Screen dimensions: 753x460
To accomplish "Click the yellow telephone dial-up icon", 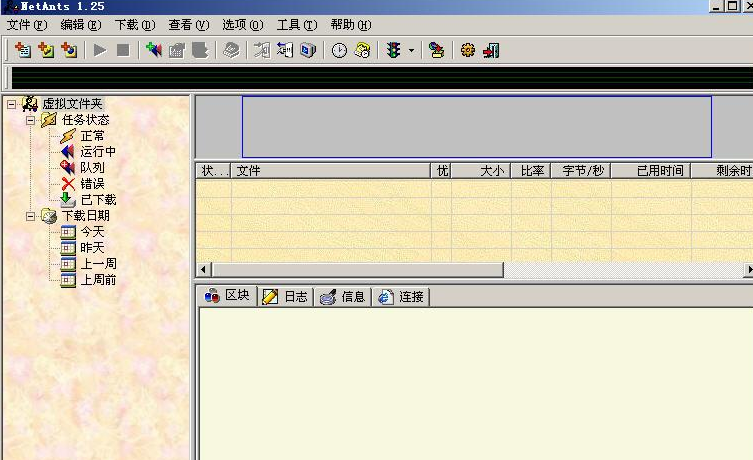I will [x=363, y=50].
